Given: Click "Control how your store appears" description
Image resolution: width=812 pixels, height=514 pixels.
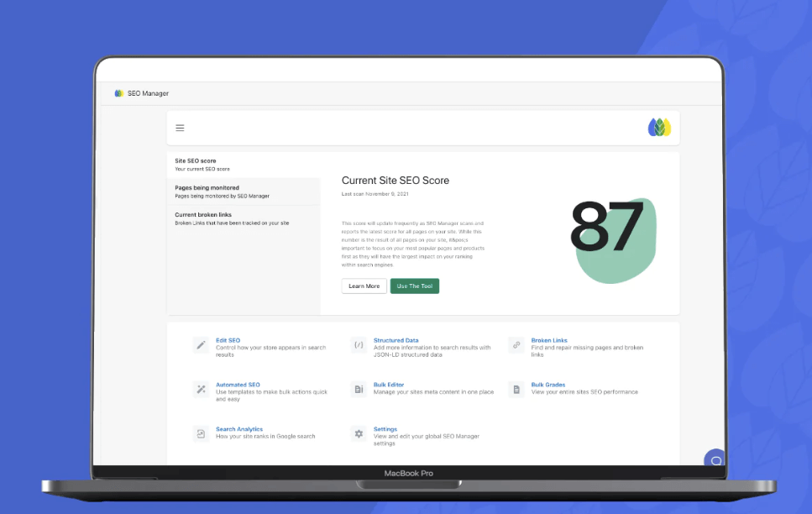Looking at the screenshot, I should 271,351.
